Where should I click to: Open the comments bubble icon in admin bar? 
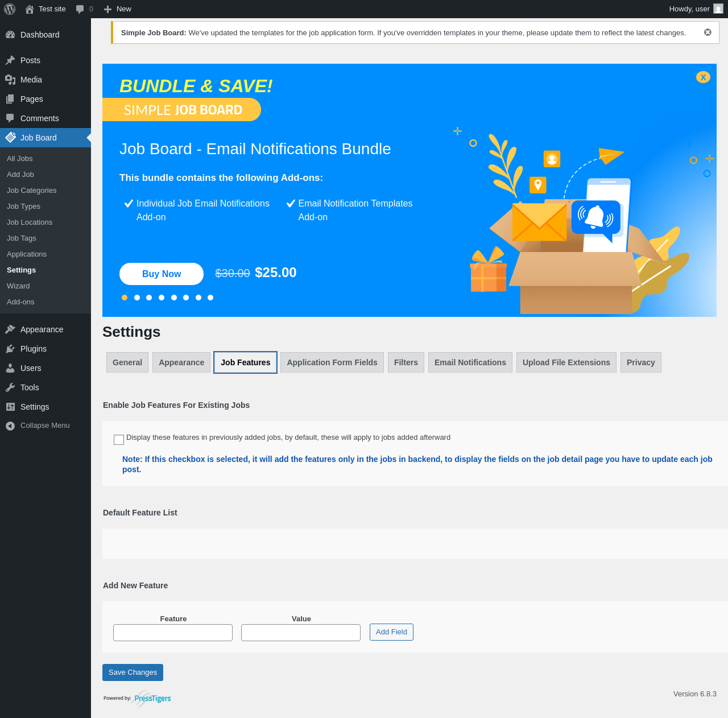[80, 9]
